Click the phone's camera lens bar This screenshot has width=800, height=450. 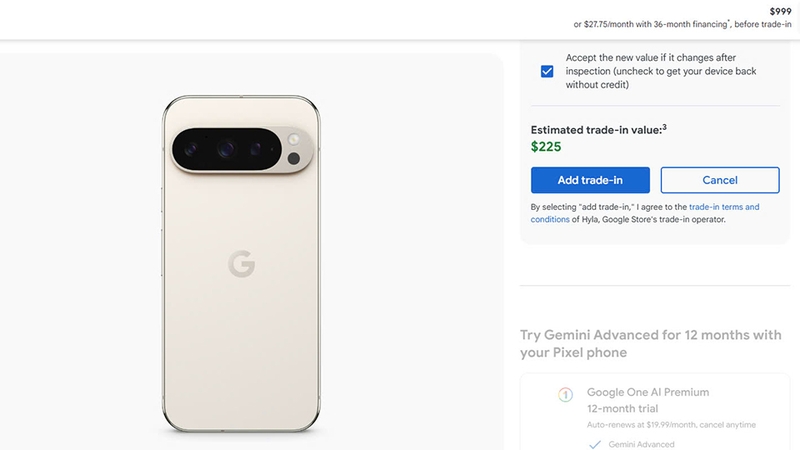coord(240,151)
